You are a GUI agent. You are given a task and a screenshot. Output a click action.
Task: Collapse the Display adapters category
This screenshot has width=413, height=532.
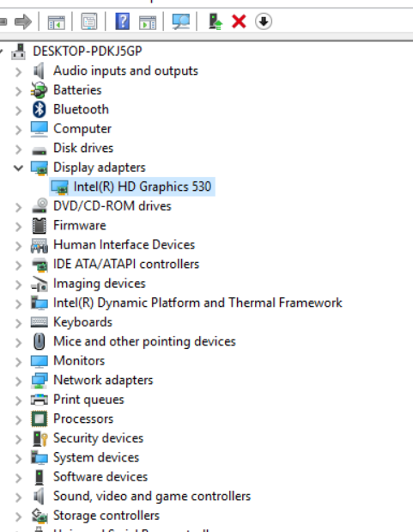point(18,168)
